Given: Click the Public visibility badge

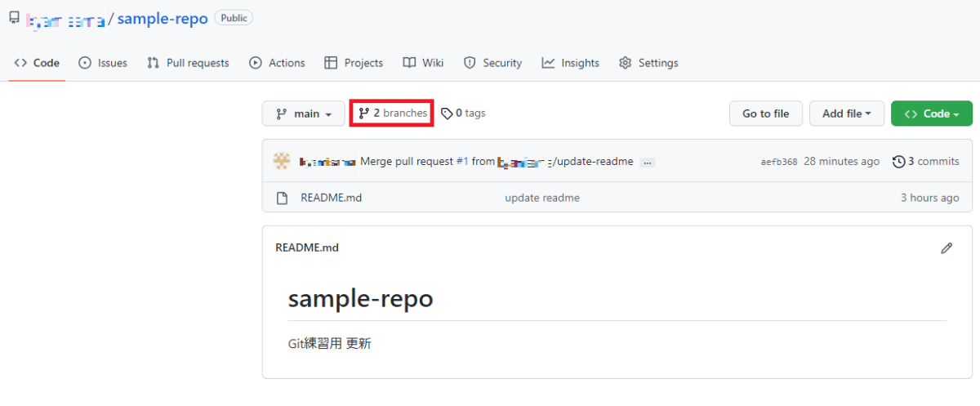Looking at the screenshot, I should (x=234, y=18).
